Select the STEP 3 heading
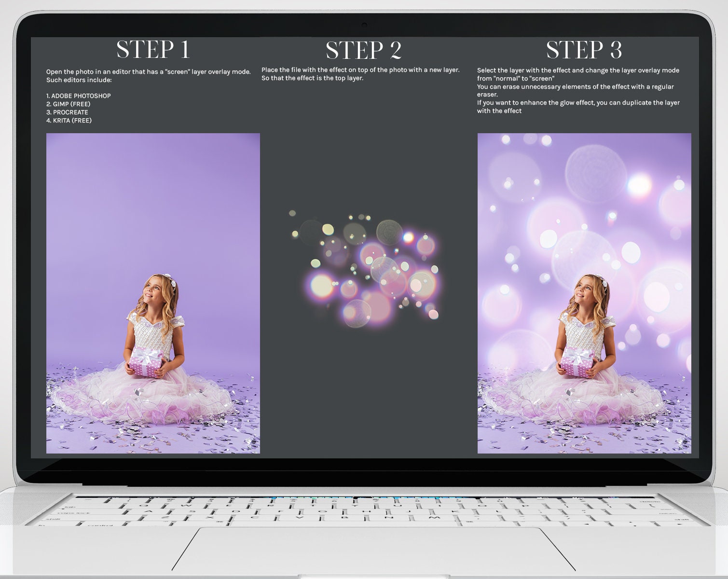 coord(585,50)
